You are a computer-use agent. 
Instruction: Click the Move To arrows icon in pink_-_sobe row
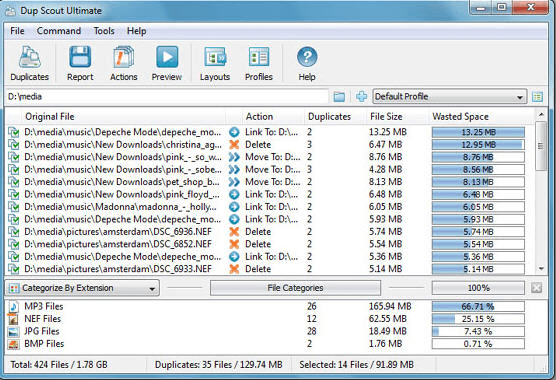(234, 169)
